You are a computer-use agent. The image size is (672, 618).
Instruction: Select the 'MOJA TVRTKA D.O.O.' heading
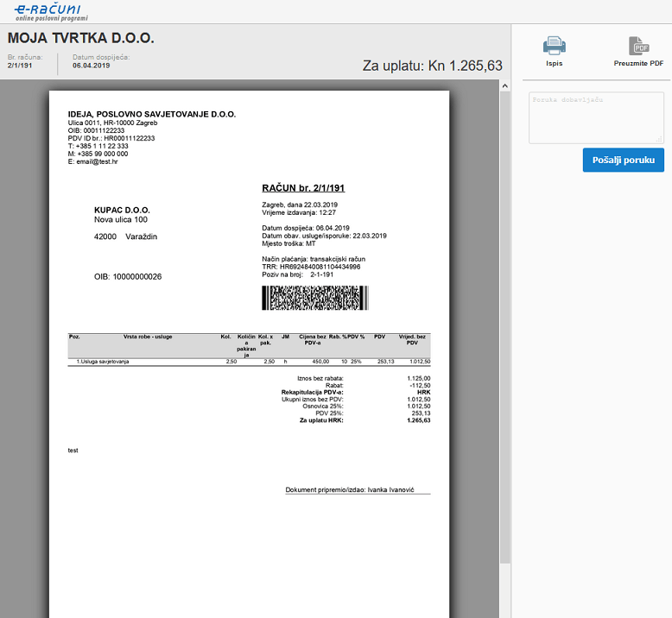(80, 39)
